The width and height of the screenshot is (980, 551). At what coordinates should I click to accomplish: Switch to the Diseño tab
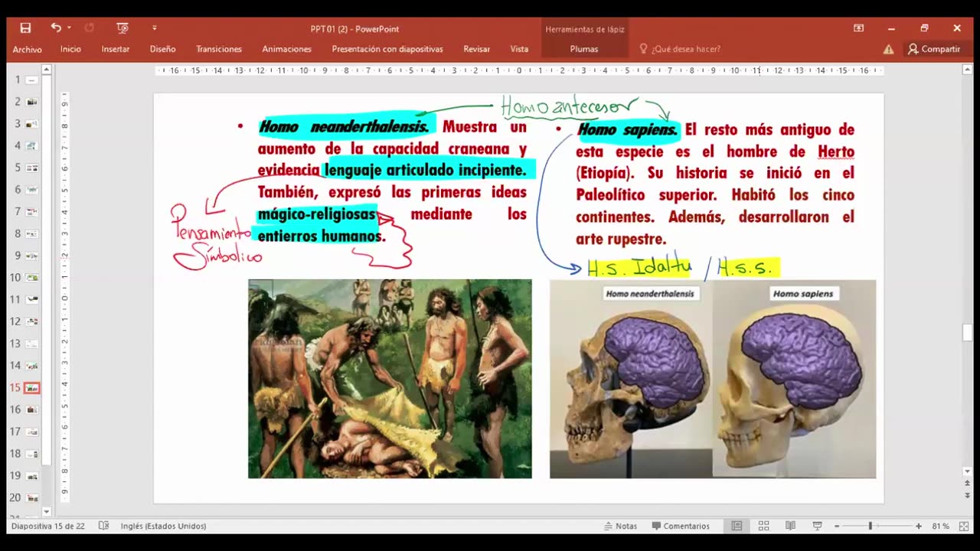162,49
